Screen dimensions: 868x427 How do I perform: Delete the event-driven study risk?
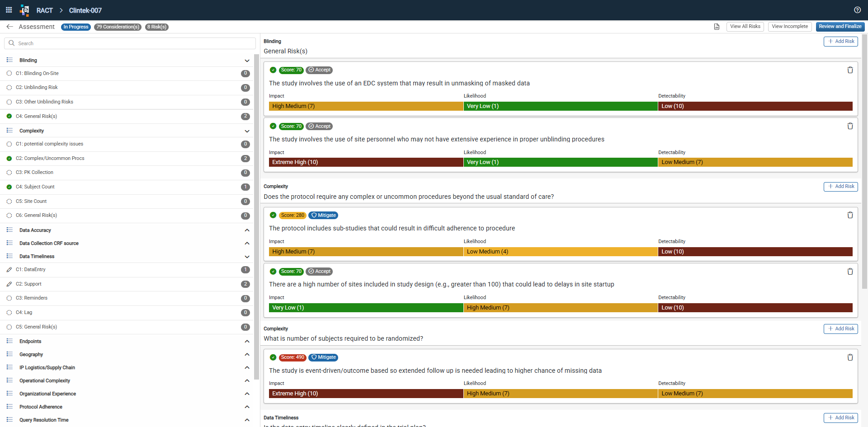click(850, 357)
